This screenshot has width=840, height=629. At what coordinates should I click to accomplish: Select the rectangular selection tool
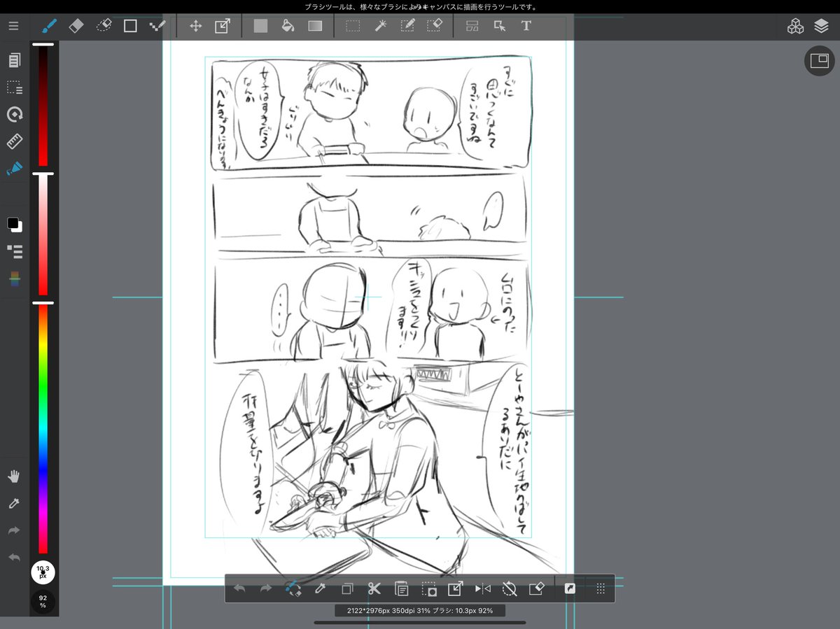353,27
